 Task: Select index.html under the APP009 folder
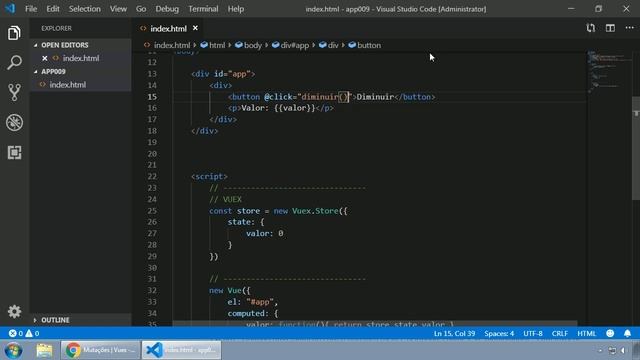point(81,84)
